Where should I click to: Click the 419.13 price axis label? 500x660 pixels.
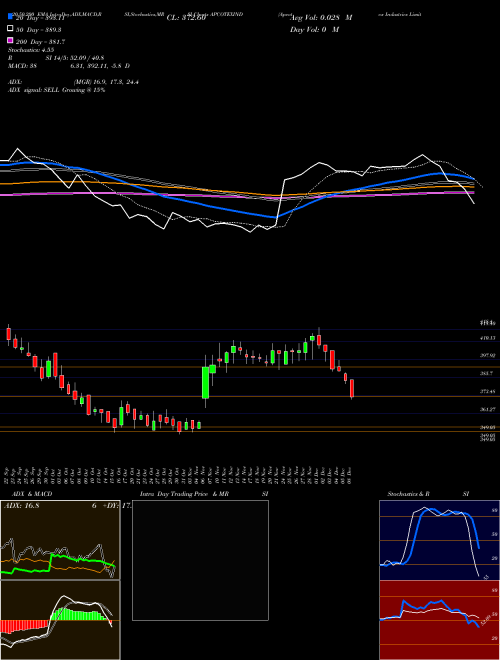(x=487, y=338)
